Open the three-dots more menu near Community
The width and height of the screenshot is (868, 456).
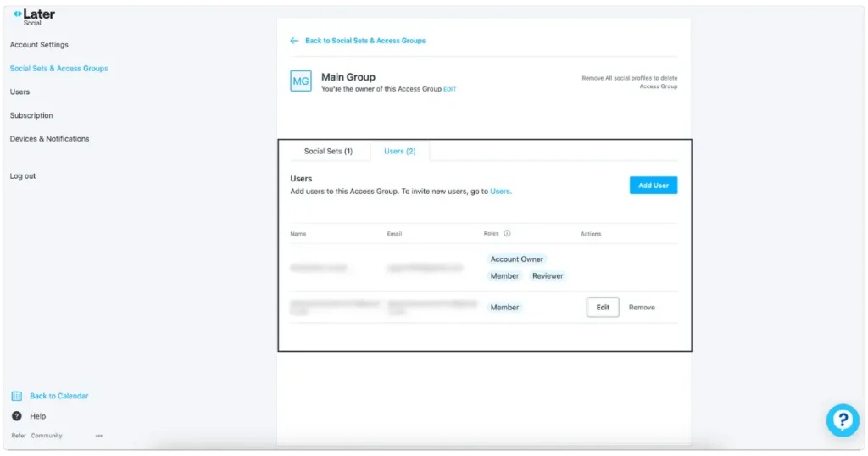click(x=99, y=436)
